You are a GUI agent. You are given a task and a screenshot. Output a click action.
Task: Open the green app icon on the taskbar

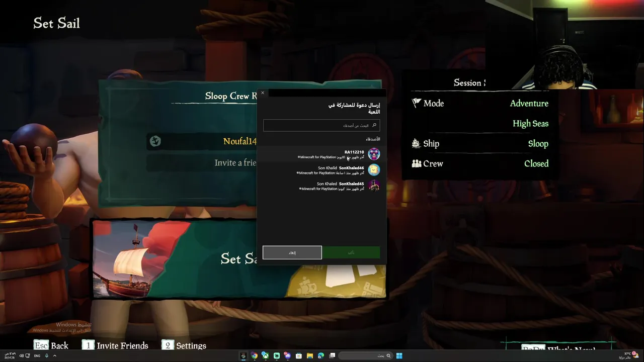click(276, 356)
